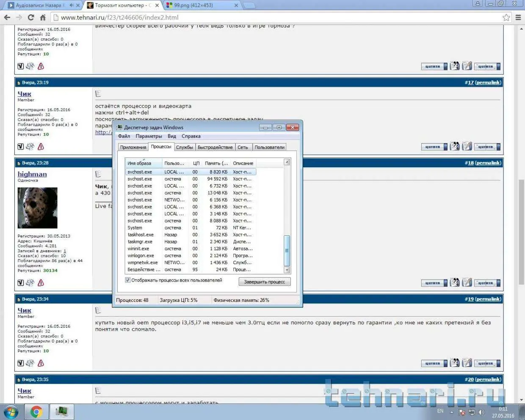525x420 pixels.
Task: Click Chrome icon in the taskbar
Action: click(36, 412)
